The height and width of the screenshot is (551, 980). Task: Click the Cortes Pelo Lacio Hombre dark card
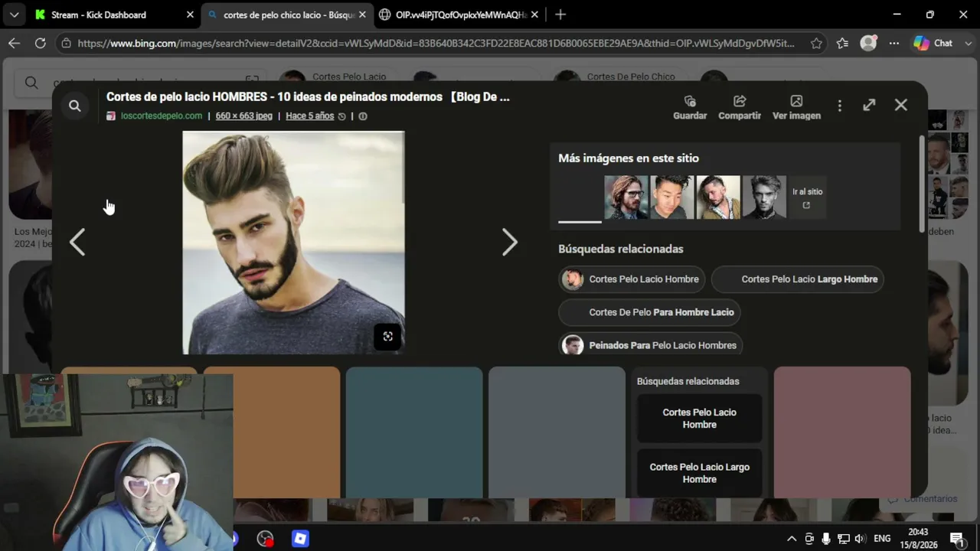click(700, 419)
